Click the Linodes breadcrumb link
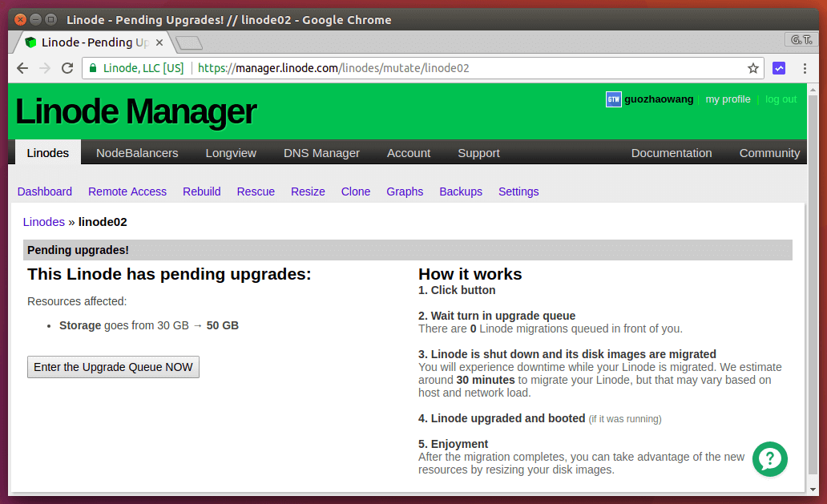The image size is (827, 504). (44, 222)
